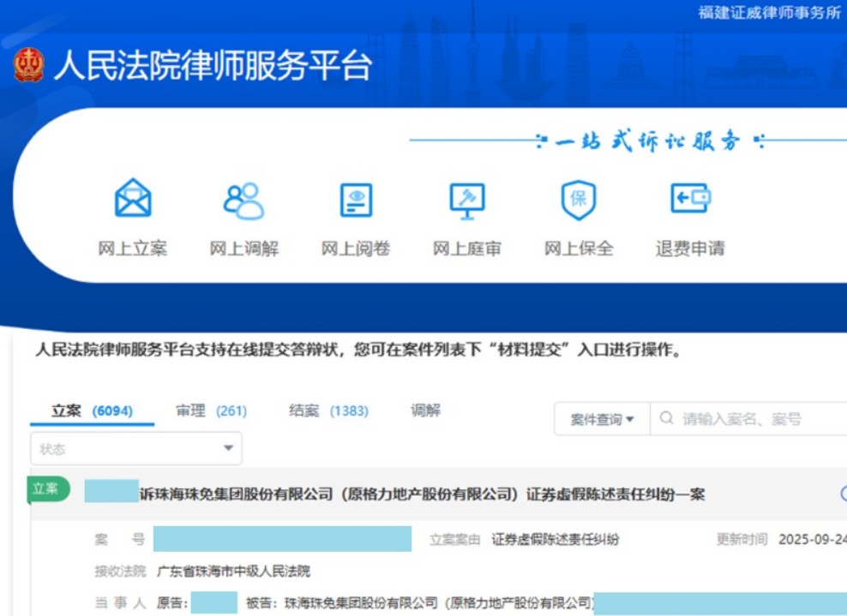The image size is (847, 616).
Task: Select 广东省珠海市中级人民法院 text
Action: [233, 571]
